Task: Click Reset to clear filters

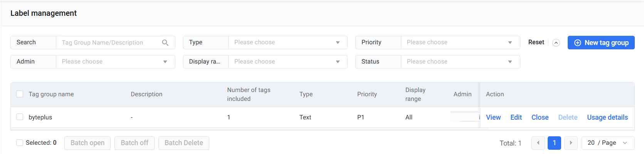Action: click(536, 42)
